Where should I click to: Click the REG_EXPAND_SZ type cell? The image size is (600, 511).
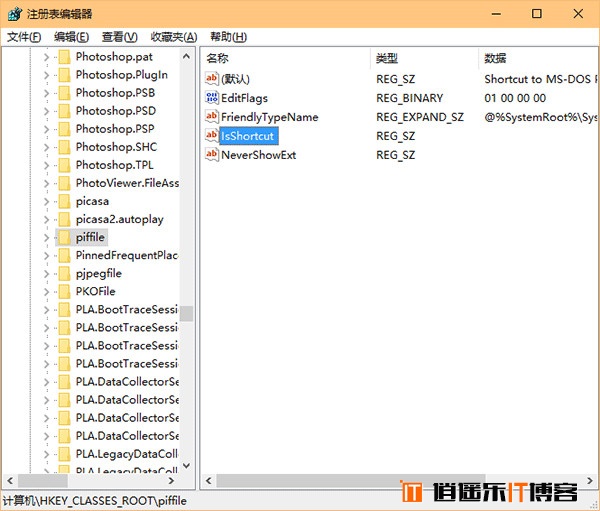[x=420, y=117]
